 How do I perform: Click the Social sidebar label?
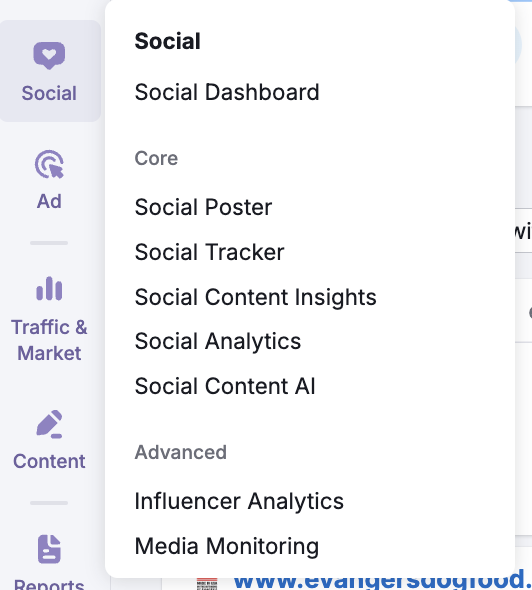pyautogui.click(x=49, y=93)
